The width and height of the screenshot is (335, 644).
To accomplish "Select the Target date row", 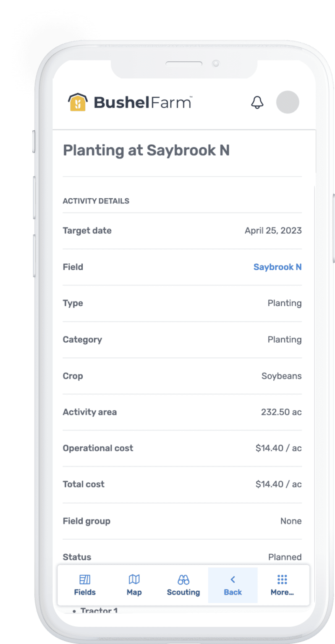I will 182,231.
